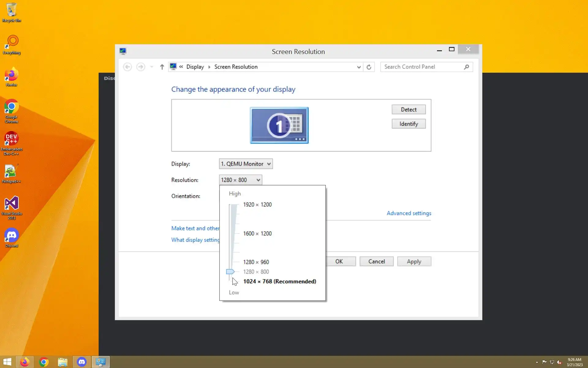Collapse the Resolution 1280 × 800 dropdown
This screenshot has width=588, height=368.
coord(240,180)
